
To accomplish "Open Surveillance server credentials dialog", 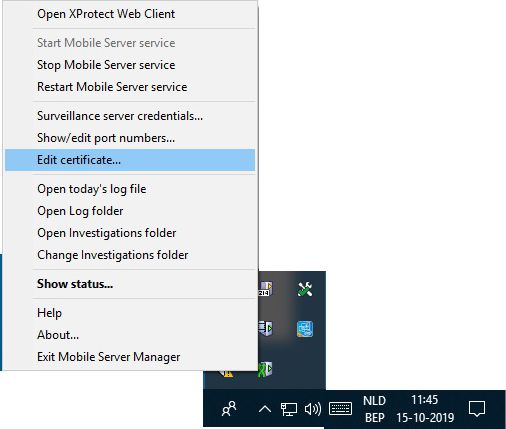I will pyautogui.click(x=130, y=116).
